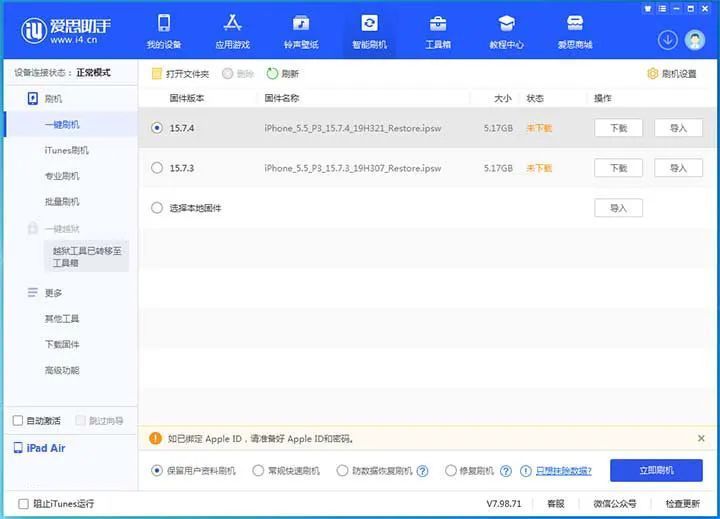
Task: Click 打开文件夹 open folder
Action: point(180,73)
